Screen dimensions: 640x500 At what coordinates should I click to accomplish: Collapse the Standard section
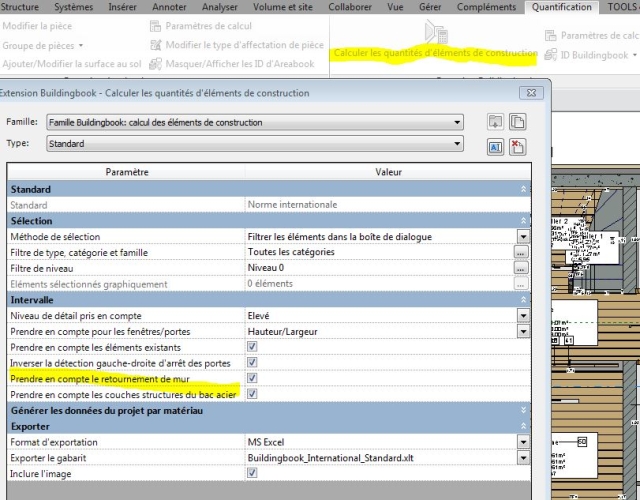pos(523,189)
